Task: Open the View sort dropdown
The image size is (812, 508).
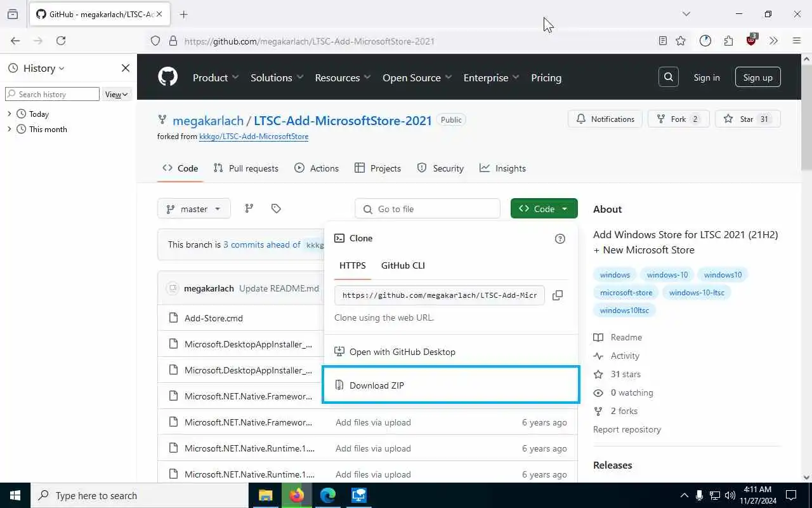Action: click(x=117, y=94)
